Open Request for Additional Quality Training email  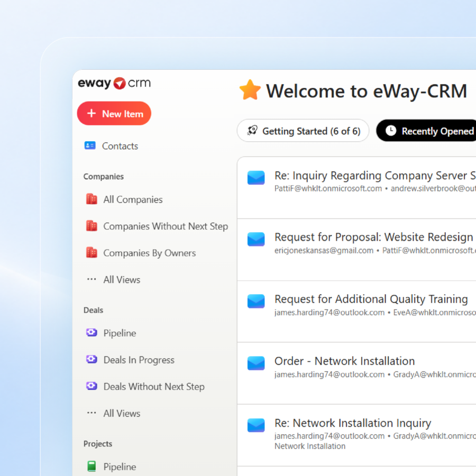[356, 312]
